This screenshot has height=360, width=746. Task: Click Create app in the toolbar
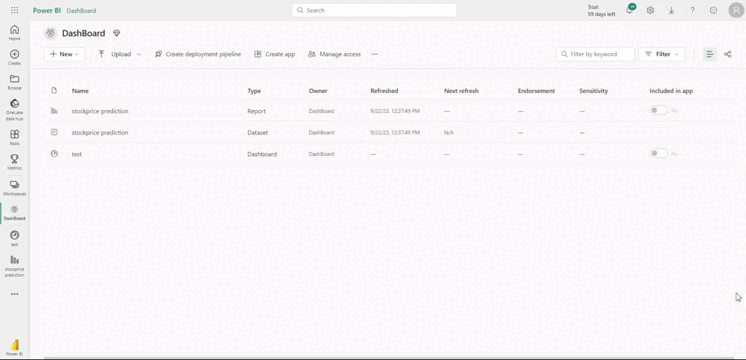[x=275, y=54]
